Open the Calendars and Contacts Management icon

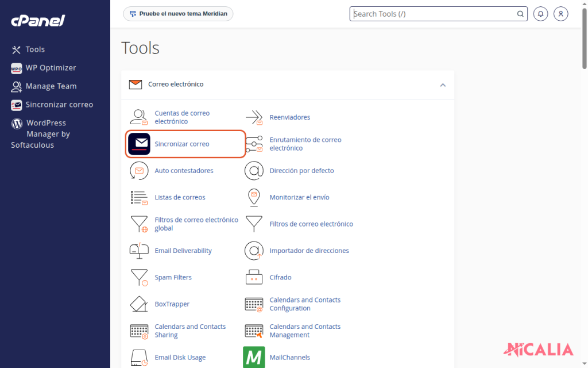point(254,331)
